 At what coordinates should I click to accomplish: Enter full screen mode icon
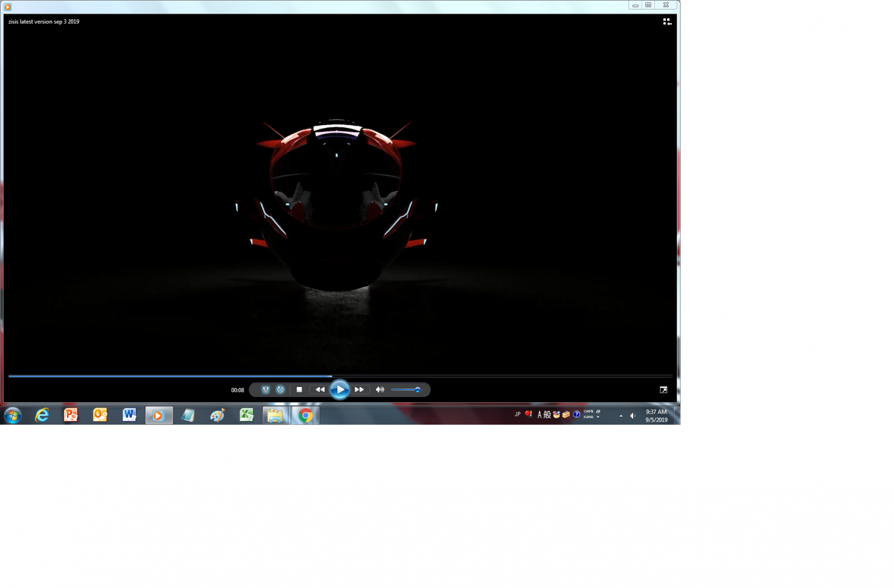coord(663,390)
